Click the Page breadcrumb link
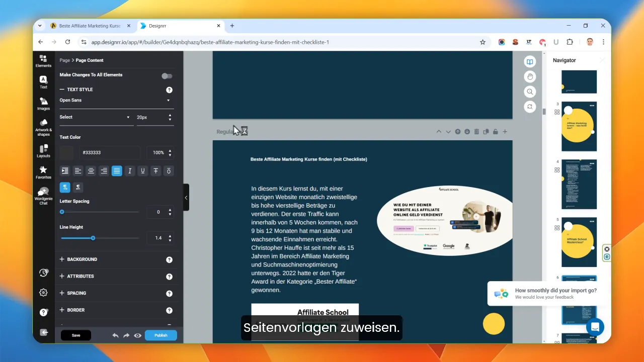Viewport: 644px width, 362px height. 64,60
